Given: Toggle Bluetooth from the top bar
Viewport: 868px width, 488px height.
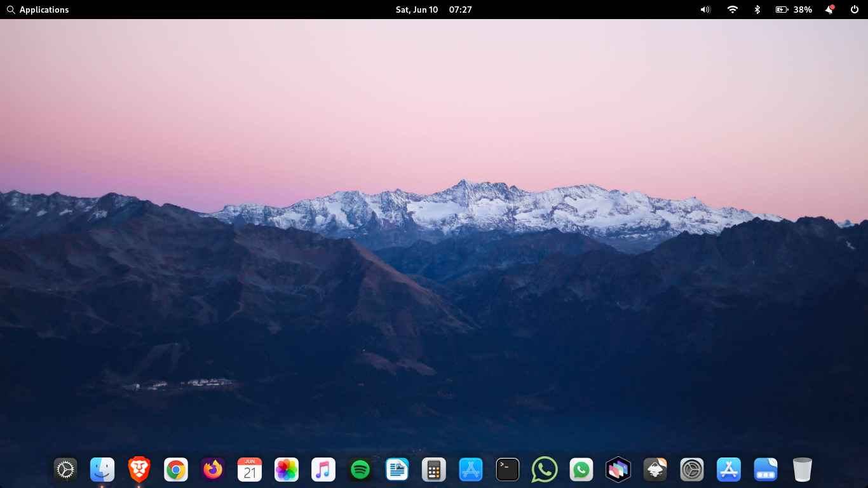Looking at the screenshot, I should (756, 10).
